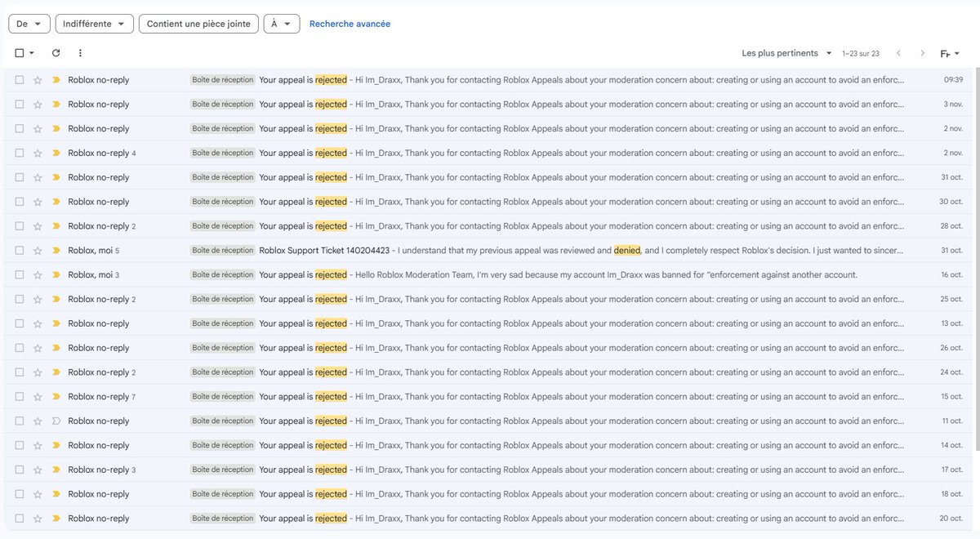Star the email dated 20 oct.

[38, 519]
